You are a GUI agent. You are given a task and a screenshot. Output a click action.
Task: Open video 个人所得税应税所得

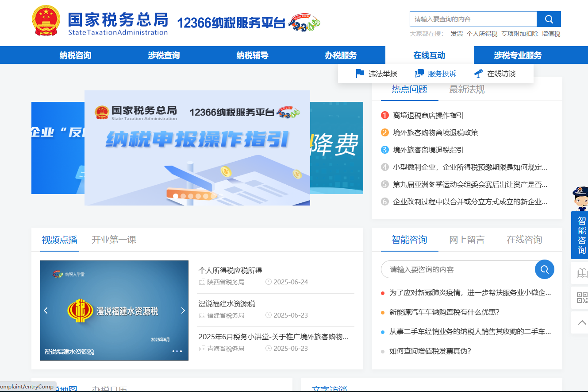click(x=230, y=270)
